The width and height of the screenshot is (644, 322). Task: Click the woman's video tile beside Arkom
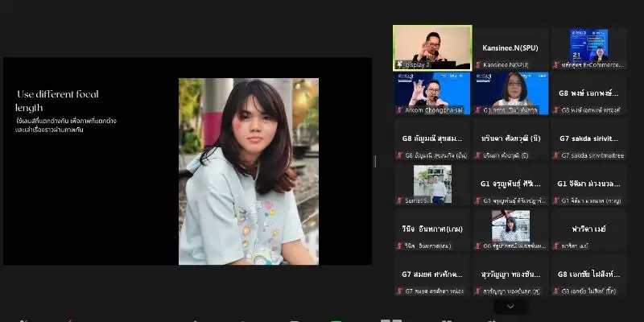click(x=510, y=90)
